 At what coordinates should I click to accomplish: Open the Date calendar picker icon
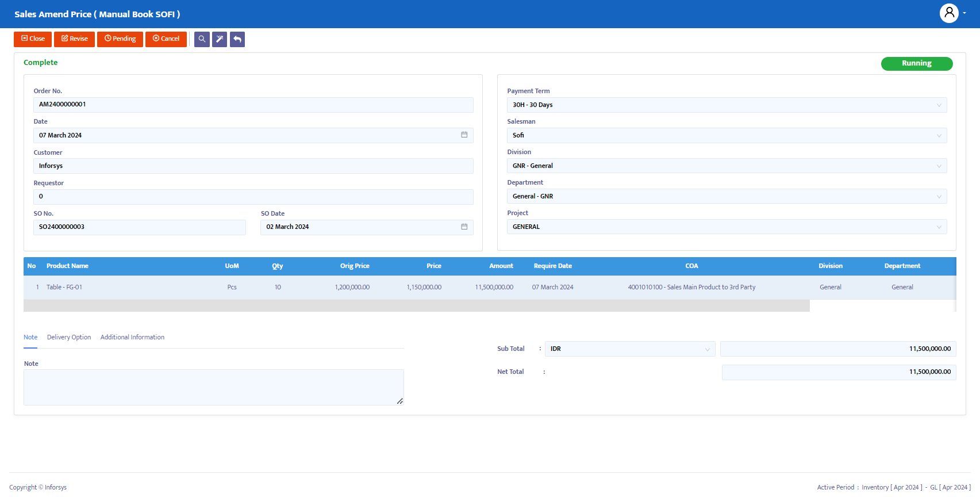coord(464,135)
